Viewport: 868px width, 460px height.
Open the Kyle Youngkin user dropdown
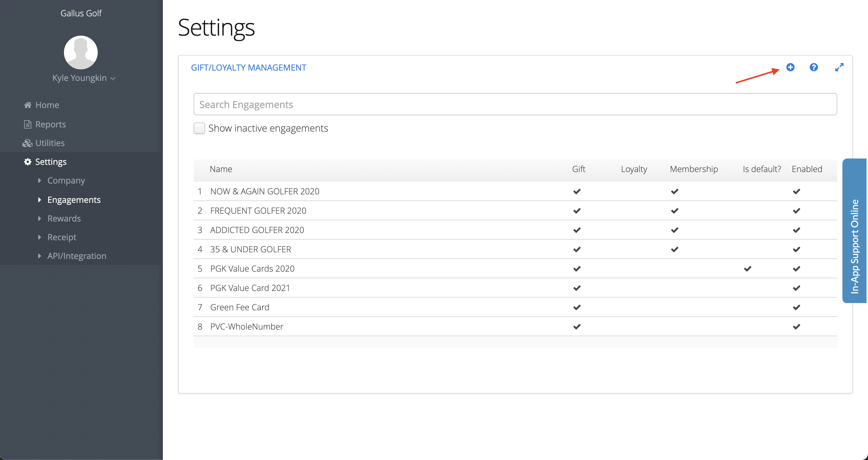click(84, 78)
